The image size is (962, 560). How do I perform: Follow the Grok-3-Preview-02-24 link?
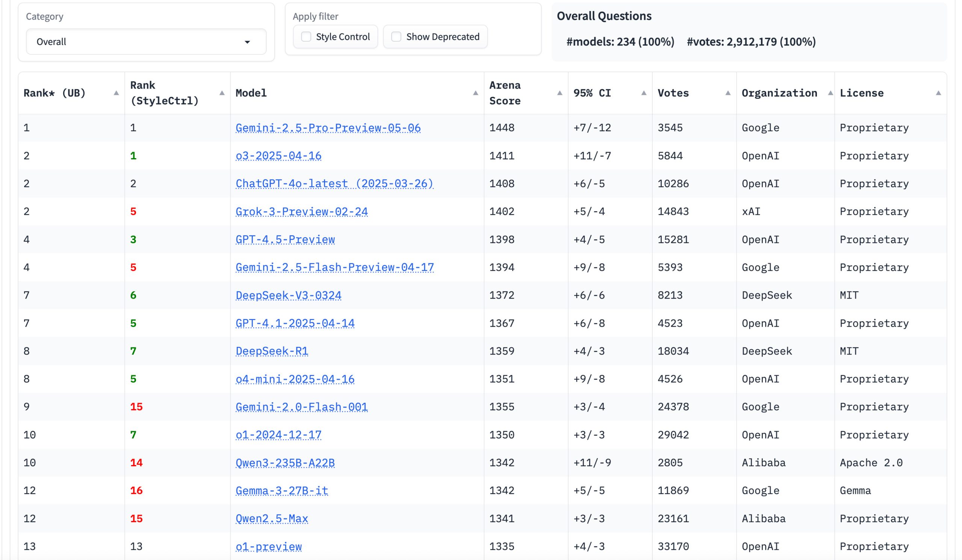click(x=302, y=211)
